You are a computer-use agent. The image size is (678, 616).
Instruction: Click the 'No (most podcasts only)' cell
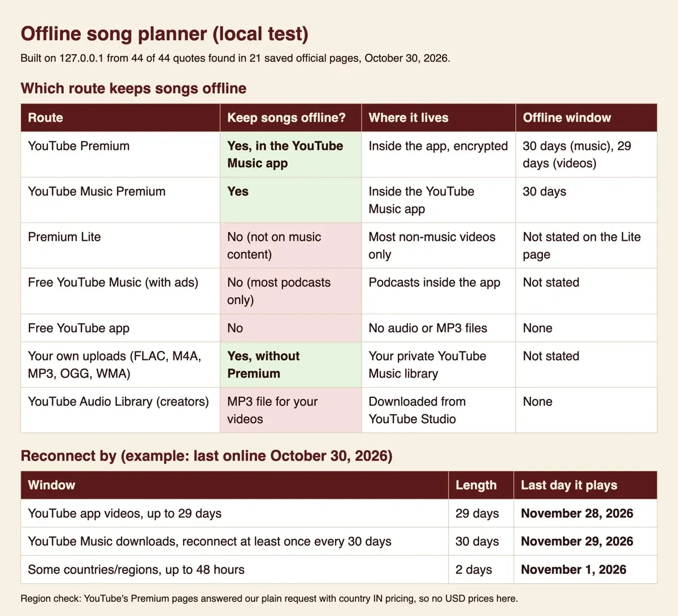[x=291, y=291]
